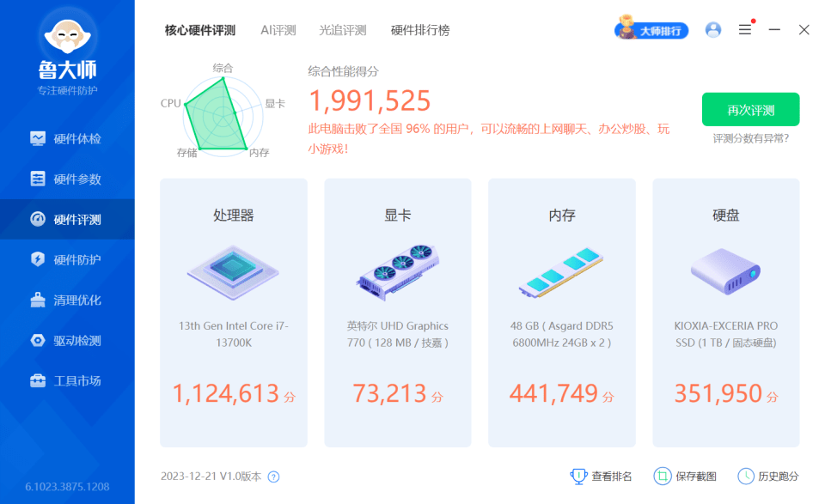Screen dimensions: 825x504
Task: Click the 保存截图 text link
Action: coord(695,477)
